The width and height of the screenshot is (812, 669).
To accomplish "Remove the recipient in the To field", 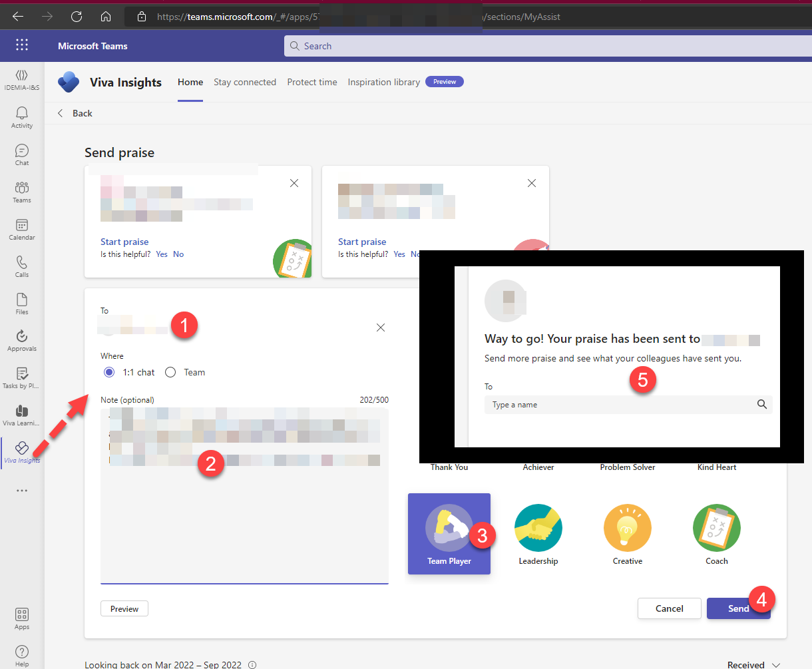I will tap(381, 328).
